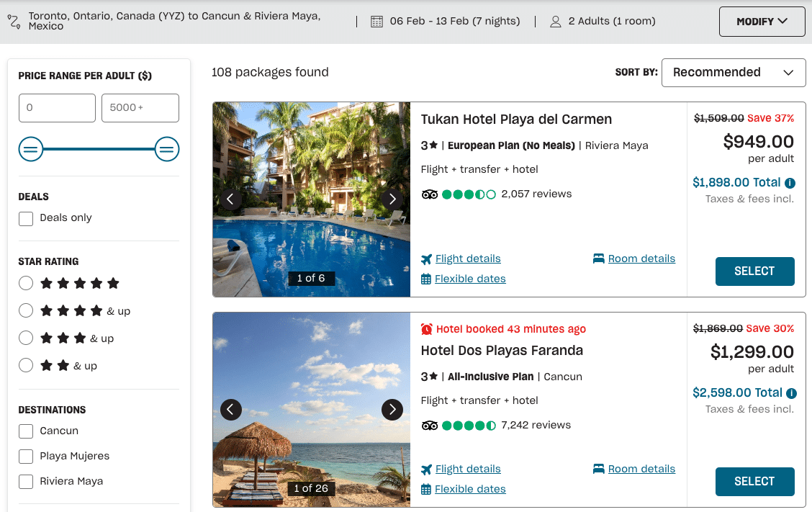Click info icon beside $2,598.00 Total
This screenshot has height=512, width=812.
791,393
